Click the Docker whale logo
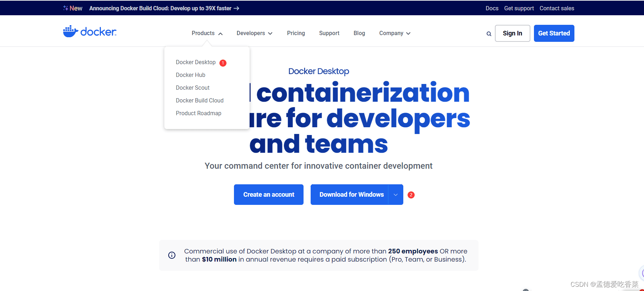 (89, 32)
